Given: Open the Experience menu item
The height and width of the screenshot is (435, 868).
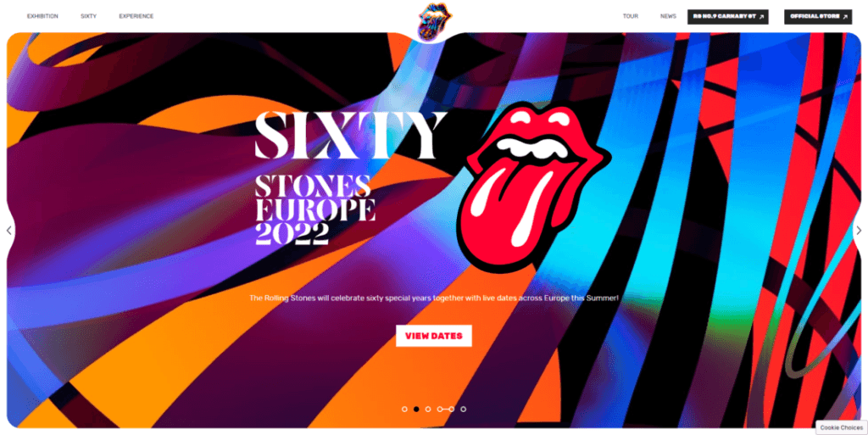Looking at the screenshot, I should (136, 16).
